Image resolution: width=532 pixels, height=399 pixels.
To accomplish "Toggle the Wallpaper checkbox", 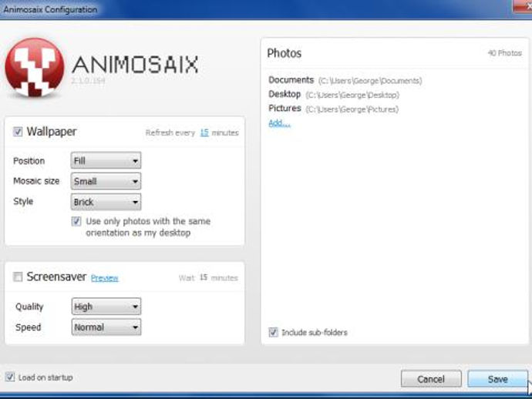I will click(x=18, y=132).
